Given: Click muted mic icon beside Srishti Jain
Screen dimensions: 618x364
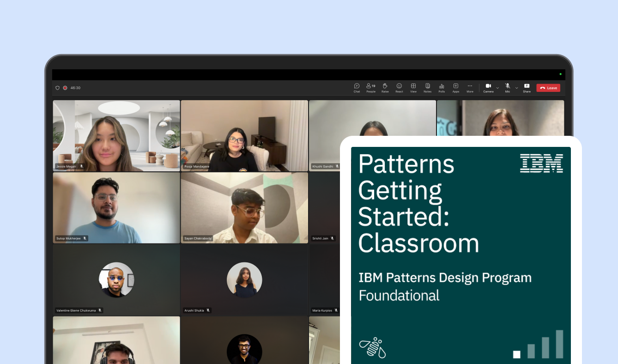Looking at the screenshot, I should 332,238.
